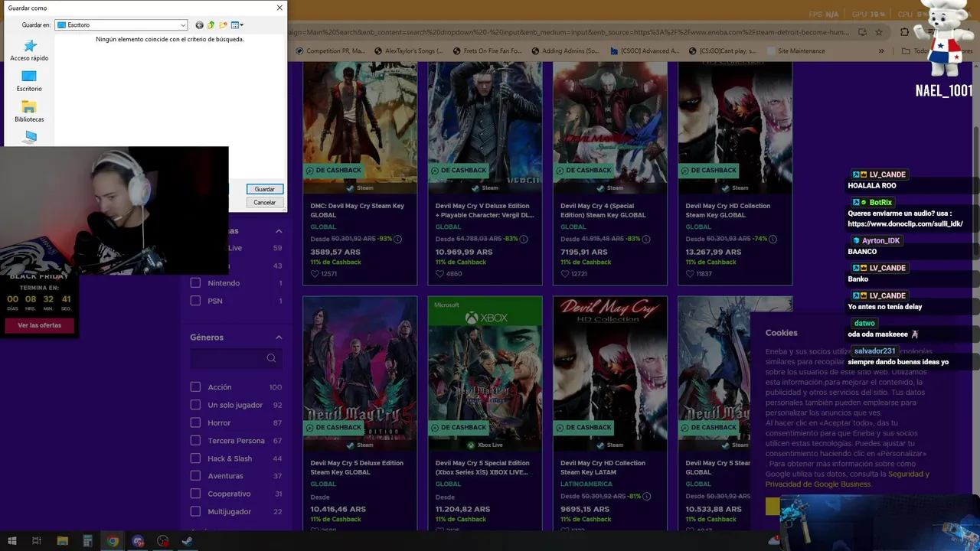Open the Guardar en folder dropdown
Image resolution: width=980 pixels, height=551 pixels.
(121, 25)
